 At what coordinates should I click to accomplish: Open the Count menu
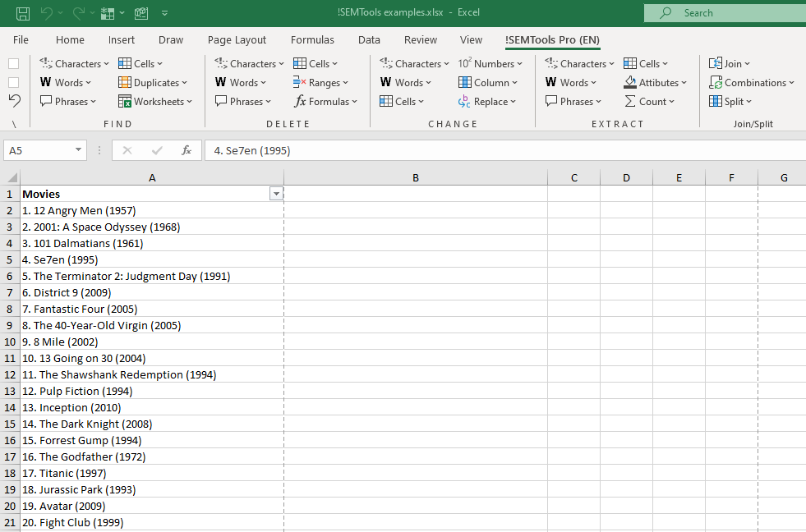click(x=649, y=102)
